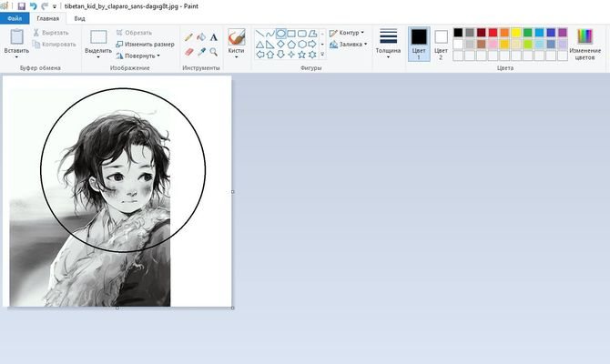Image resolution: width=610 pixels, height=364 pixels.
Task: Choose the Diamond shape
Action: click(x=281, y=45)
